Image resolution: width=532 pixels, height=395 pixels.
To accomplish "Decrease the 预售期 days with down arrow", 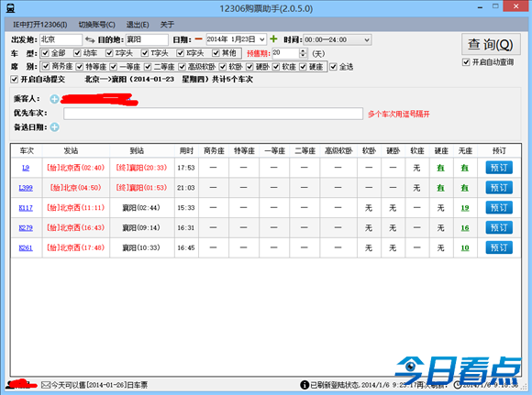I will click(303, 56).
